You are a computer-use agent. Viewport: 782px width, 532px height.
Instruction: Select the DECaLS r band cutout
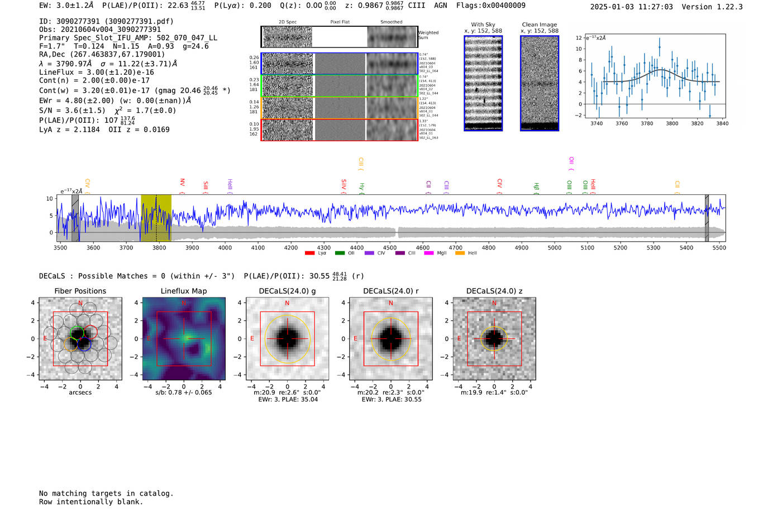390,339
